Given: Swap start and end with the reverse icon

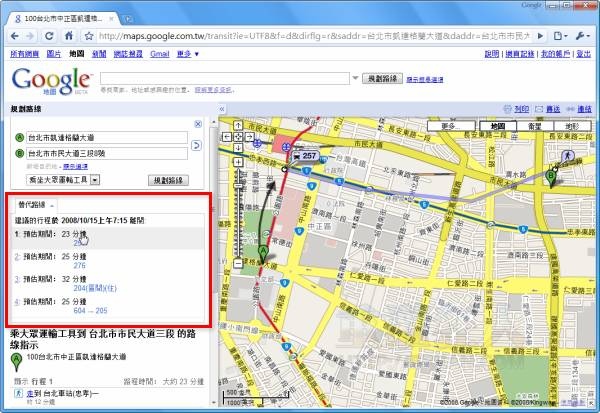Looking at the screenshot, I should pyautogui.click(x=196, y=145).
